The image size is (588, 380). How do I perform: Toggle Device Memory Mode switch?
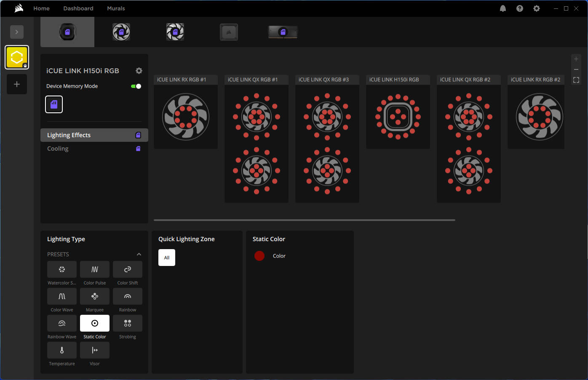pyautogui.click(x=136, y=86)
